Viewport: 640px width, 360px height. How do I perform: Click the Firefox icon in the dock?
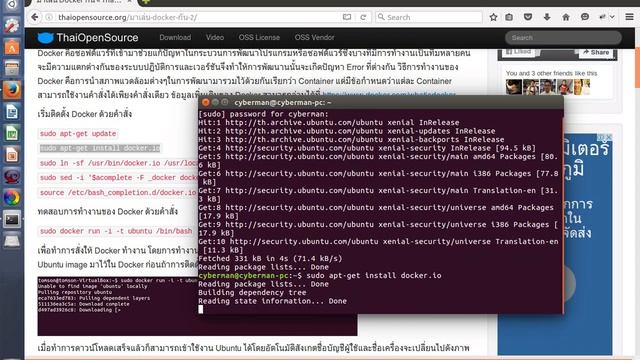point(12,90)
